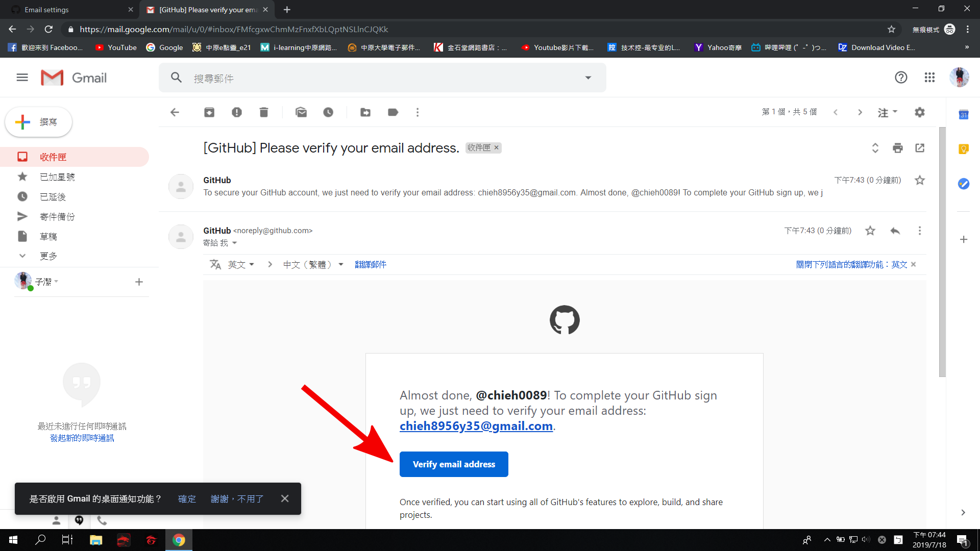980x551 pixels.
Task: Bookmark this page with browser star
Action: click(891, 29)
